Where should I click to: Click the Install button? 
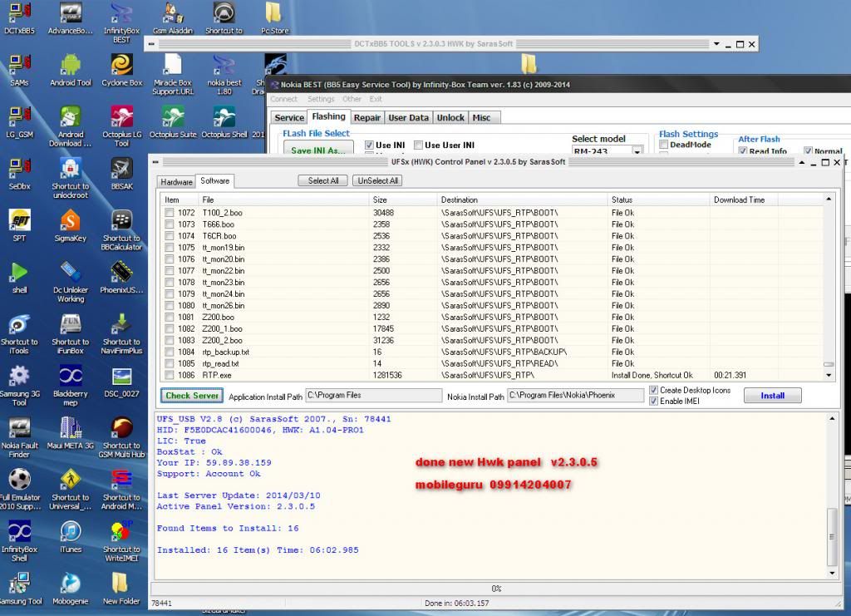click(x=772, y=396)
